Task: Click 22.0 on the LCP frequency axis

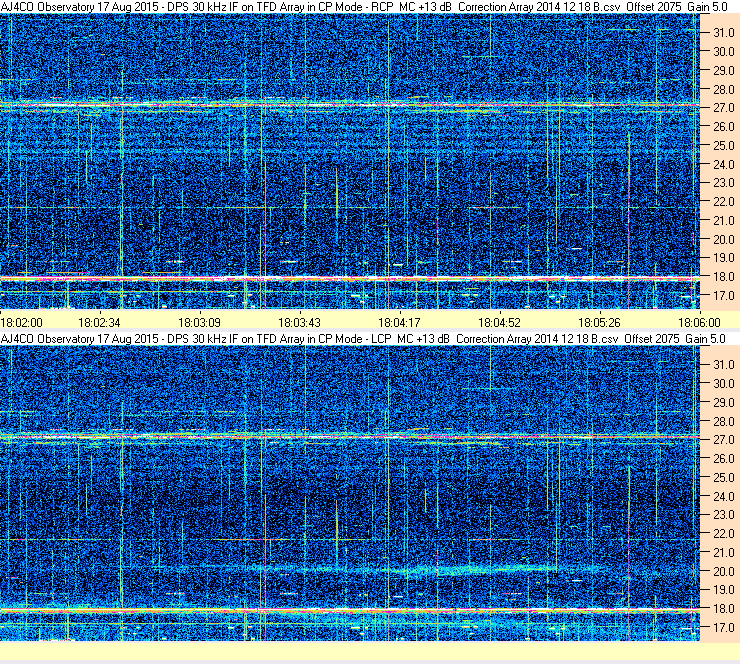Action: pyautogui.click(x=723, y=534)
